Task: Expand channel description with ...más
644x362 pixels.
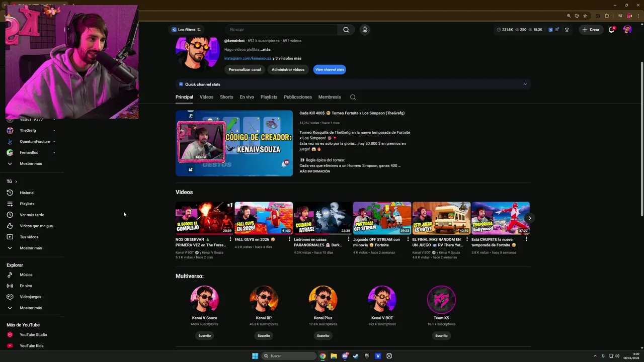Action: [266, 50]
